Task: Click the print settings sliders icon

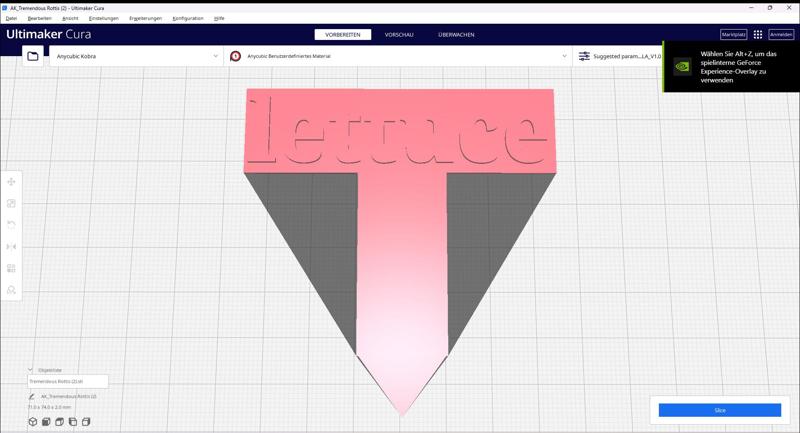Action: [584, 56]
